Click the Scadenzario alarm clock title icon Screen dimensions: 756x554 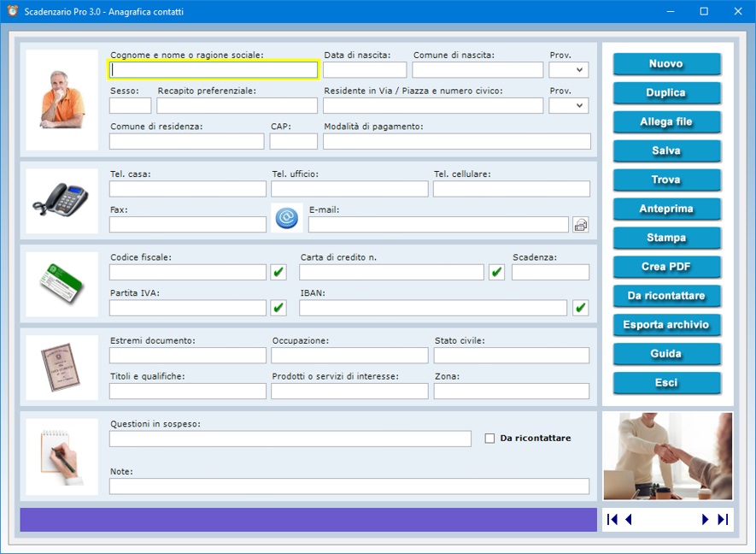(13, 11)
